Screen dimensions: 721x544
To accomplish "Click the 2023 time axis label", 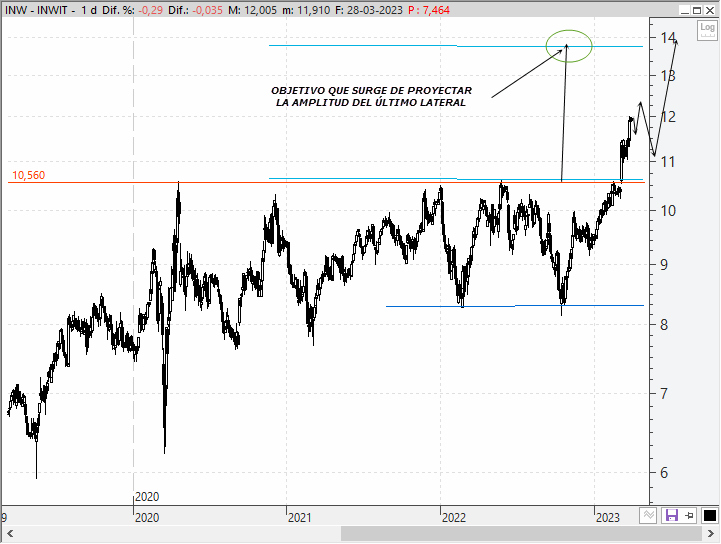I will click(x=608, y=518).
